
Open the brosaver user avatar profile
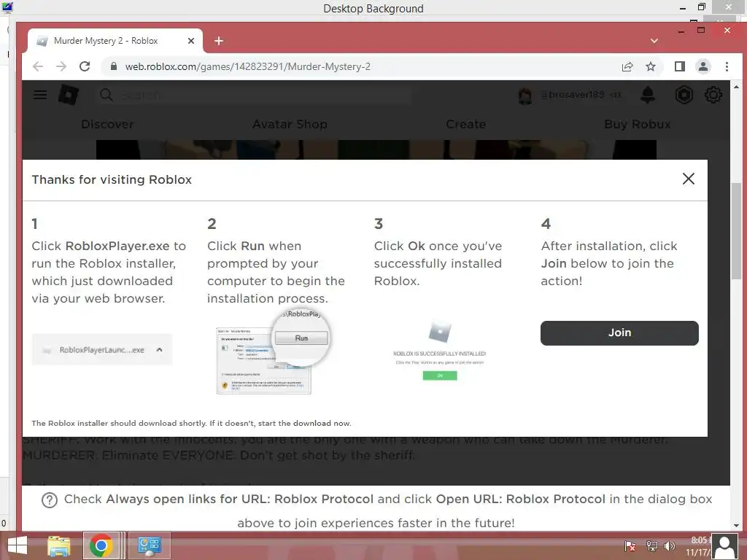(x=525, y=96)
